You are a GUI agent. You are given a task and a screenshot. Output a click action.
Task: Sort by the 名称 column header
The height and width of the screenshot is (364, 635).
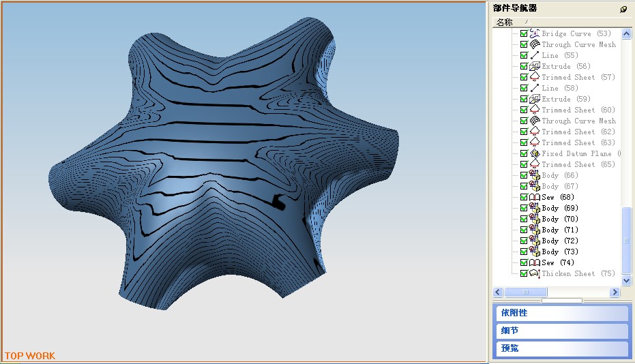[505, 22]
